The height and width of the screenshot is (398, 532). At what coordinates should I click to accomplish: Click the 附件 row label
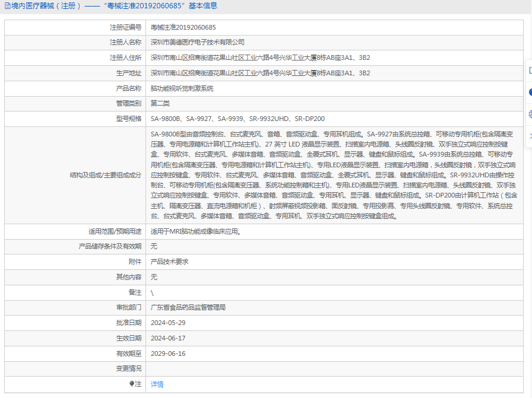click(135, 262)
